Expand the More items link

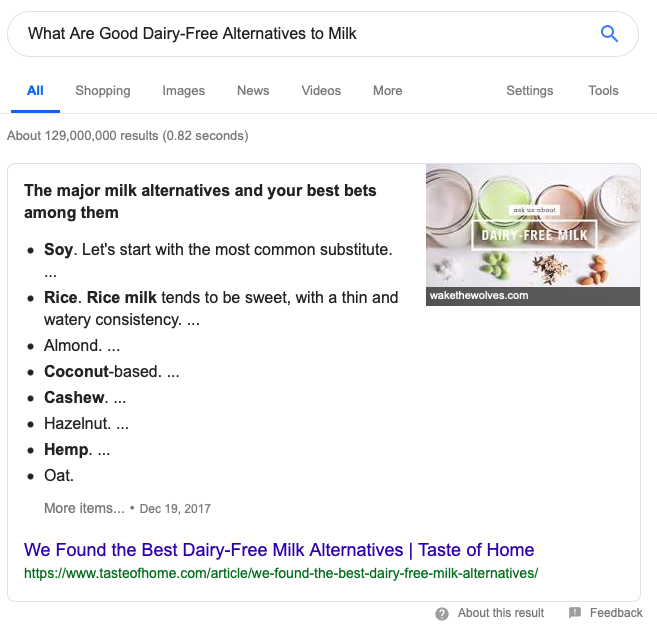point(84,508)
